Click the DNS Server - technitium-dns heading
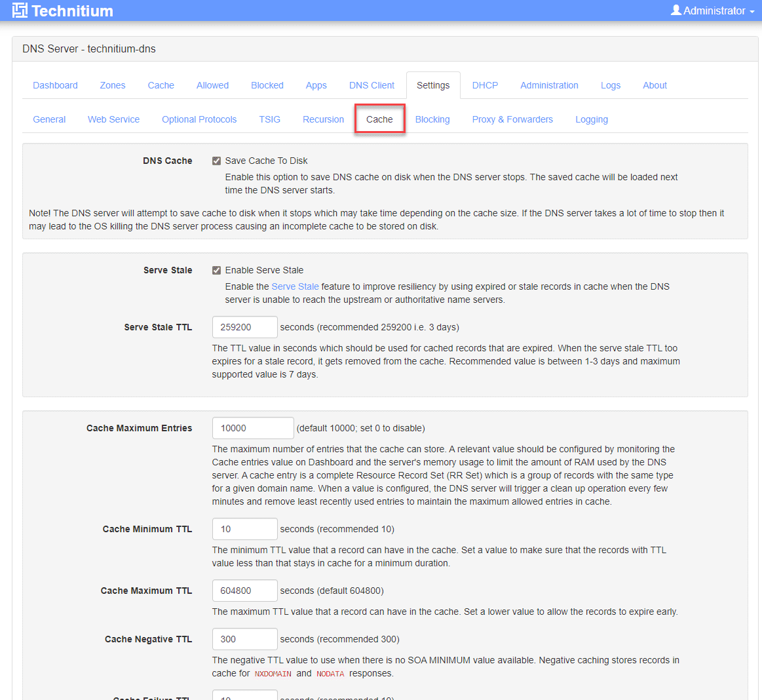This screenshot has width=762, height=700. 89,49
